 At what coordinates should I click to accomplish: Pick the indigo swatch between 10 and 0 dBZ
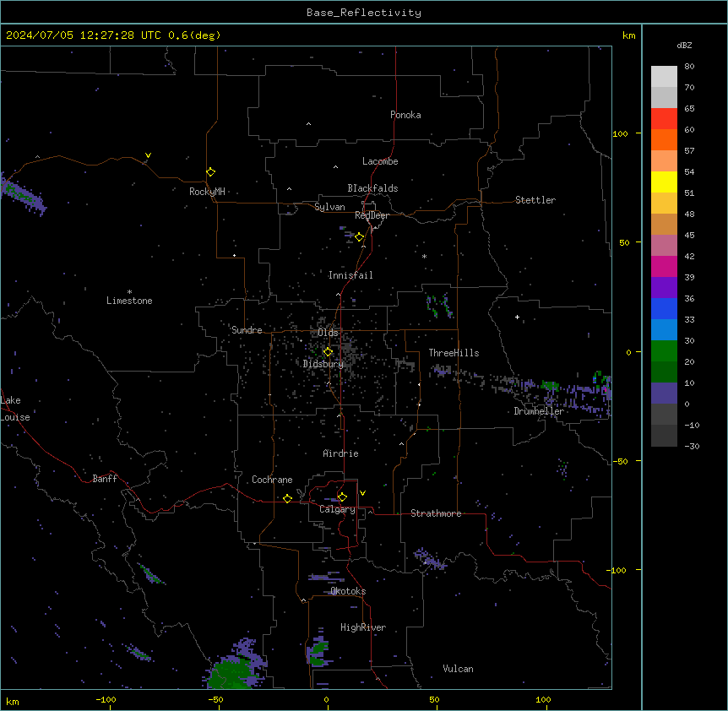pos(664,393)
